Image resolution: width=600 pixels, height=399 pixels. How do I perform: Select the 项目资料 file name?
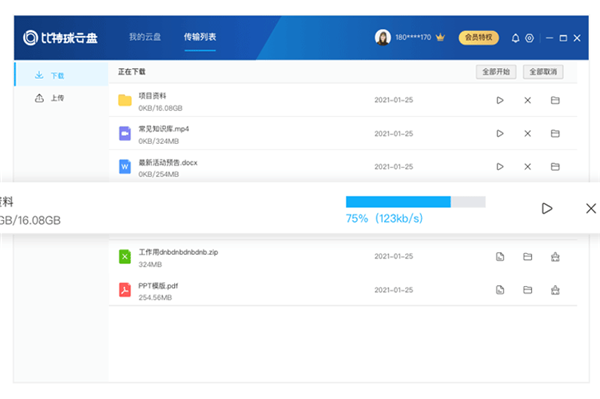pos(152,96)
